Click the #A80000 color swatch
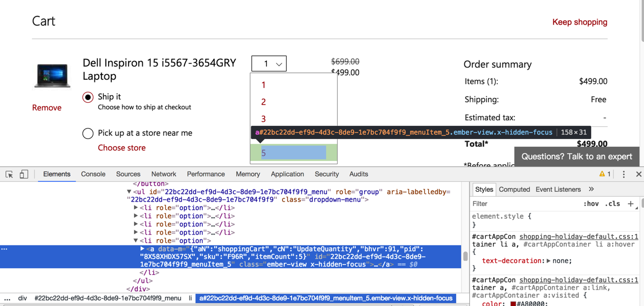The width and height of the screenshot is (644, 306). (x=513, y=304)
